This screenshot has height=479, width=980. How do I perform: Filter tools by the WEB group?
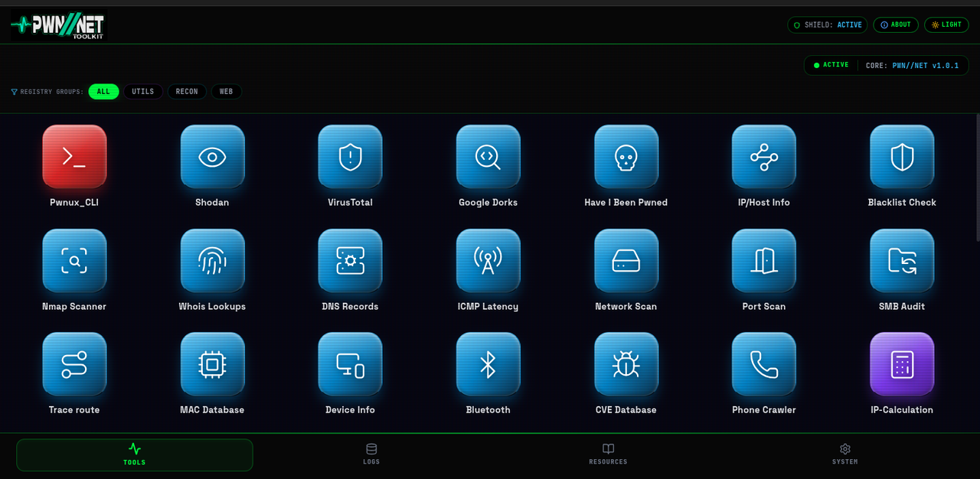click(227, 92)
